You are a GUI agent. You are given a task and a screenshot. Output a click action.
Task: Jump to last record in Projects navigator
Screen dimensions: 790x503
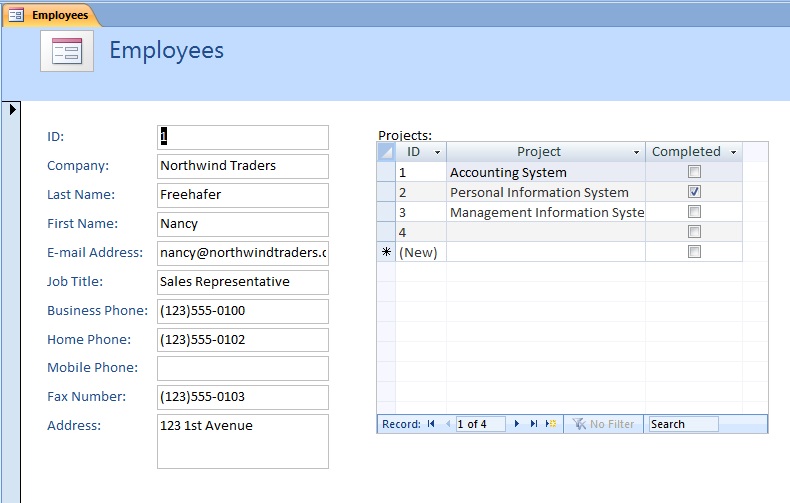click(534, 424)
